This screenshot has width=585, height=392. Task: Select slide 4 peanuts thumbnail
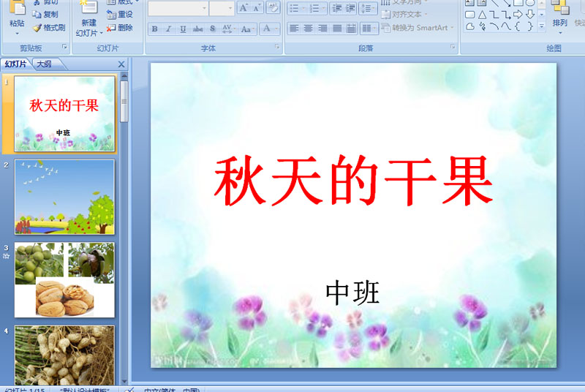[64, 355]
